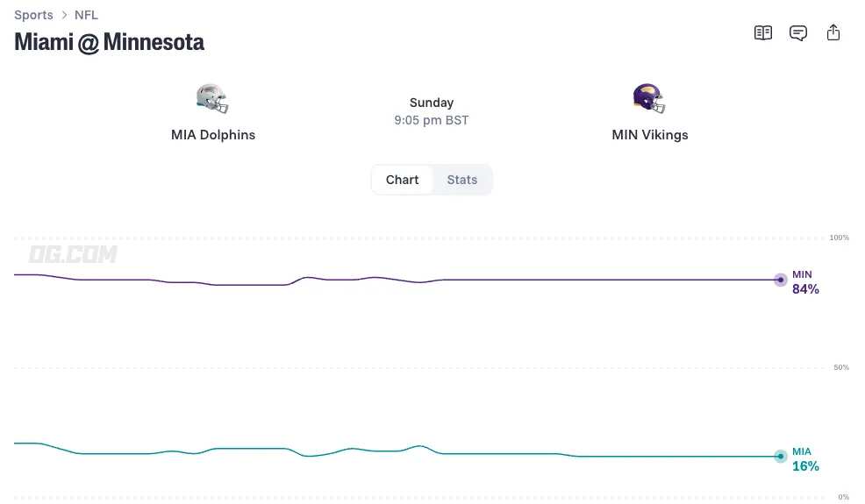Click the 50% axis label
The height and width of the screenshot is (504, 865).
(841, 367)
